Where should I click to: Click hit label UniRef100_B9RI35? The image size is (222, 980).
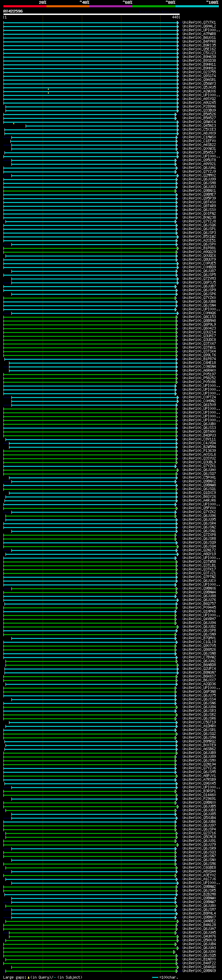pyautogui.click(x=199, y=45)
